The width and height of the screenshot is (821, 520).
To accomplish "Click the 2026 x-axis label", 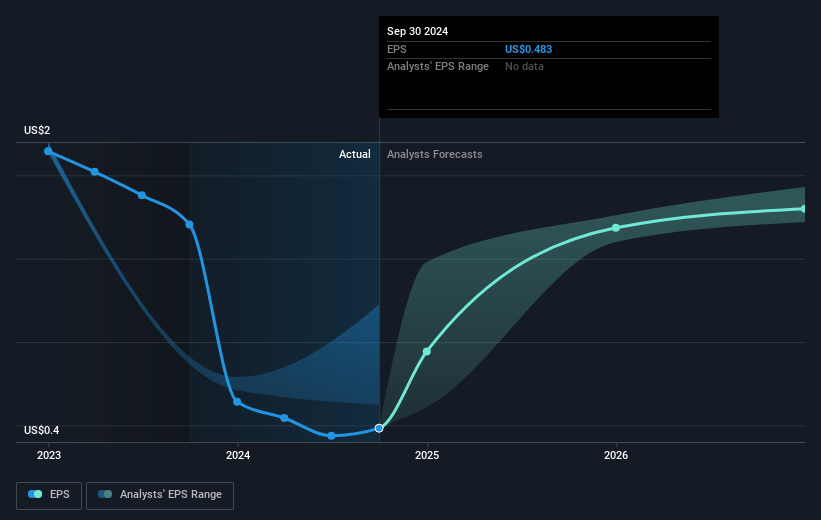I will [x=616, y=455].
